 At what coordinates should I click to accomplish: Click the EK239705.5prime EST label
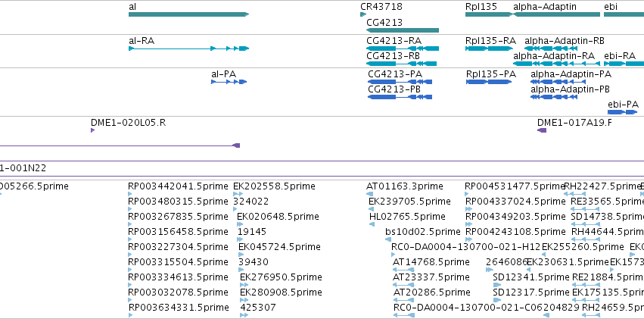pyautogui.click(x=409, y=202)
